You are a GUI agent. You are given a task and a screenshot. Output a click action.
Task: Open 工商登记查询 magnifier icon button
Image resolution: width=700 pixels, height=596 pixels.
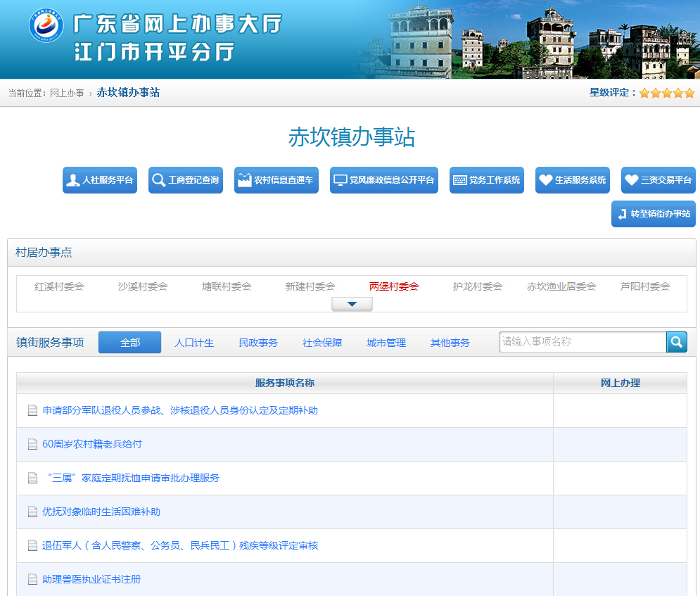coord(159,180)
